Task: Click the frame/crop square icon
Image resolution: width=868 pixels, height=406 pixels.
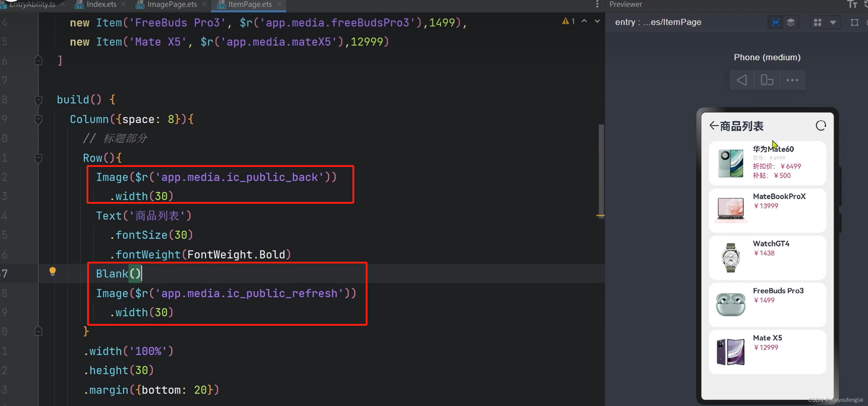Action: tap(854, 23)
